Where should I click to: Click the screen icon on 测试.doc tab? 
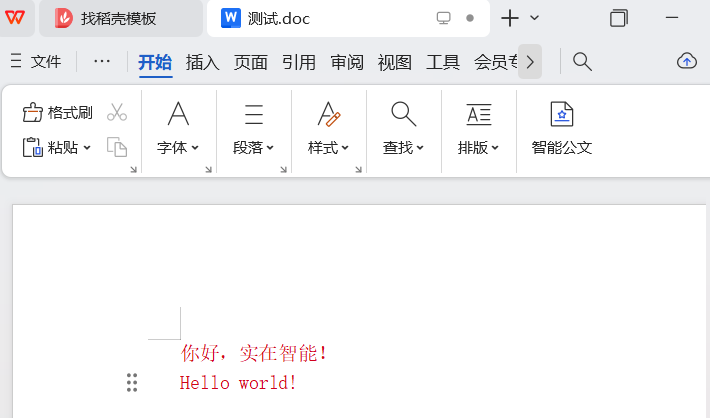(444, 18)
